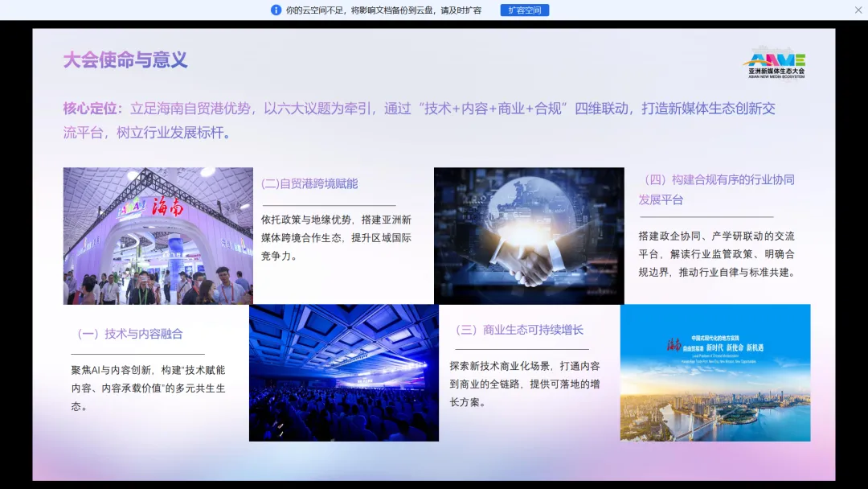Viewport: 868px width, 489px height.
Task: Click the 扩容空间 button
Action: click(524, 10)
